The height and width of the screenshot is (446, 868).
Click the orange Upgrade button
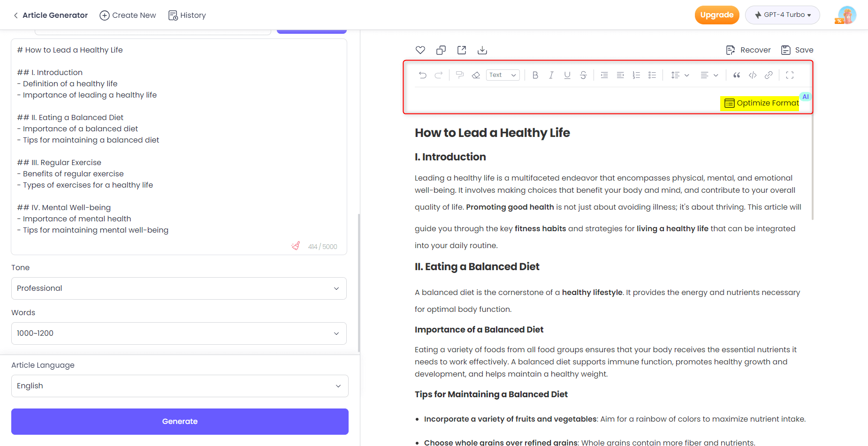tap(717, 15)
